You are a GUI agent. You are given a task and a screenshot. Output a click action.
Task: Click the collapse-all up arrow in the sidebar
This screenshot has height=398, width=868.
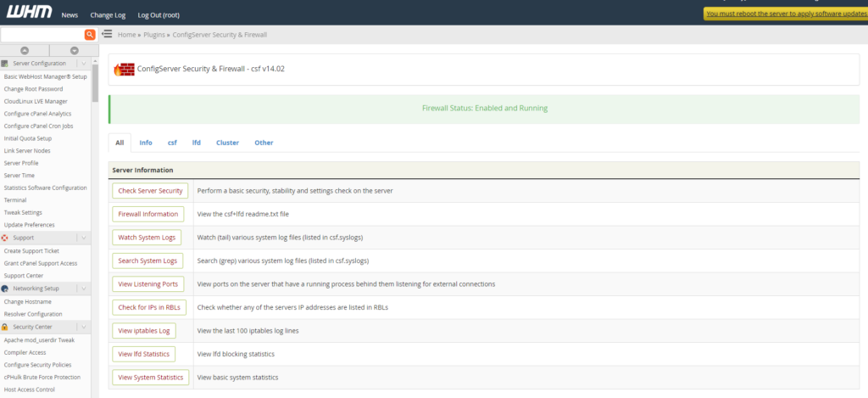pyautogui.click(x=25, y=50)
